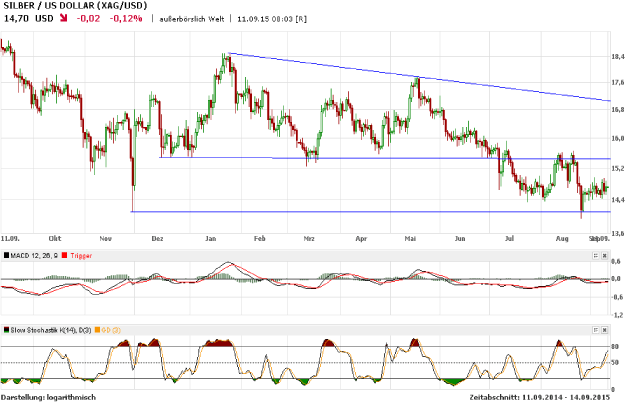Screen dimensions: 626x402
Task: Click the black Slow Stochastik legend square
Action: 7,329
